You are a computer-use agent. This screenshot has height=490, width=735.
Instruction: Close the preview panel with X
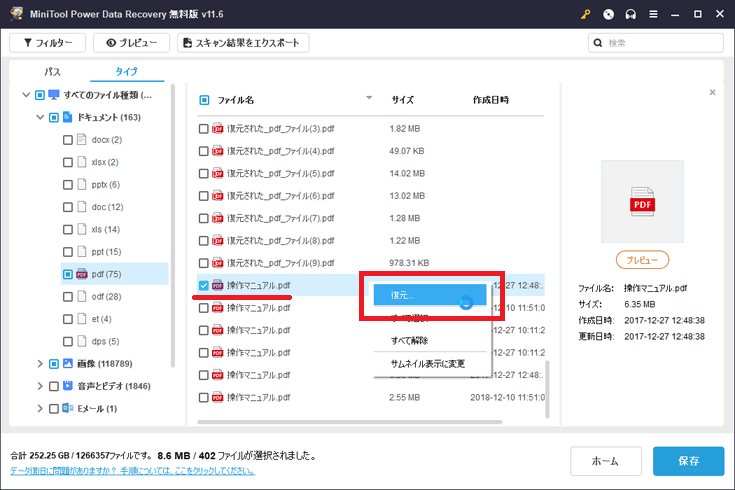pyautogui.click(x=712, y=92)
